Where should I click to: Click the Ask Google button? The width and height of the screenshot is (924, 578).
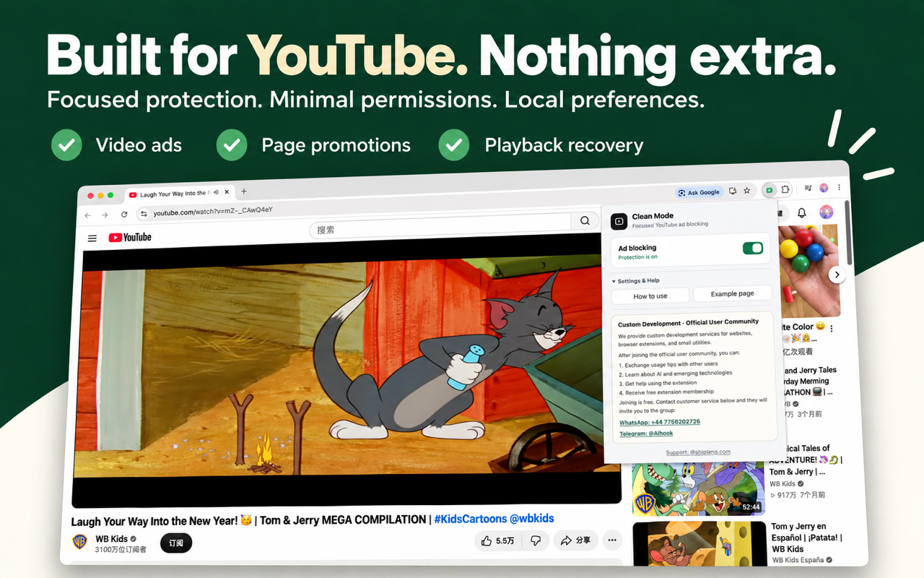(699, 192)
